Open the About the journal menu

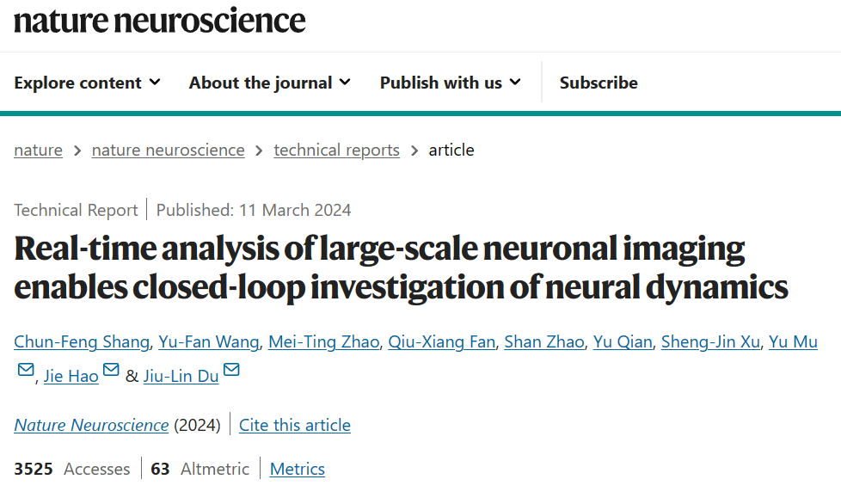click(269, 83)
